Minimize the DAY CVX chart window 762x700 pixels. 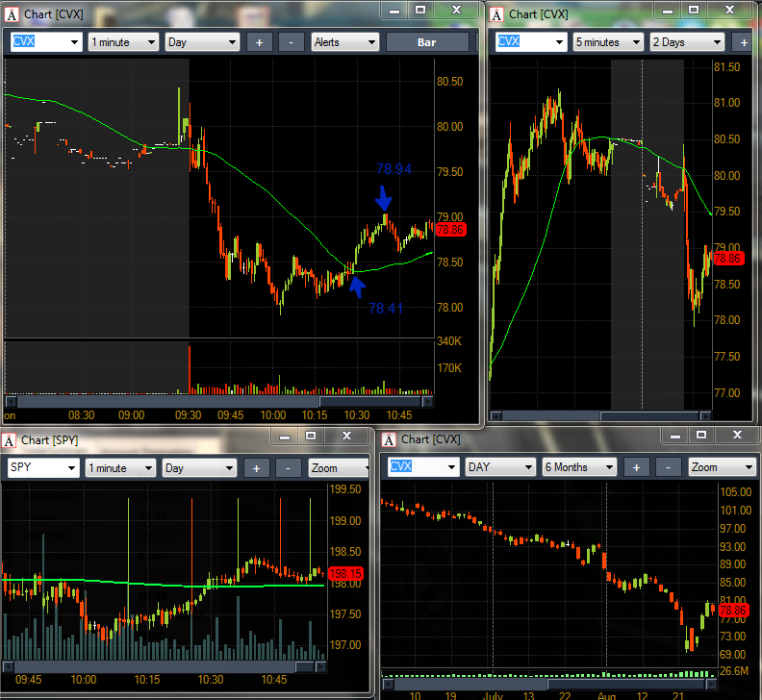pos(675,436)
